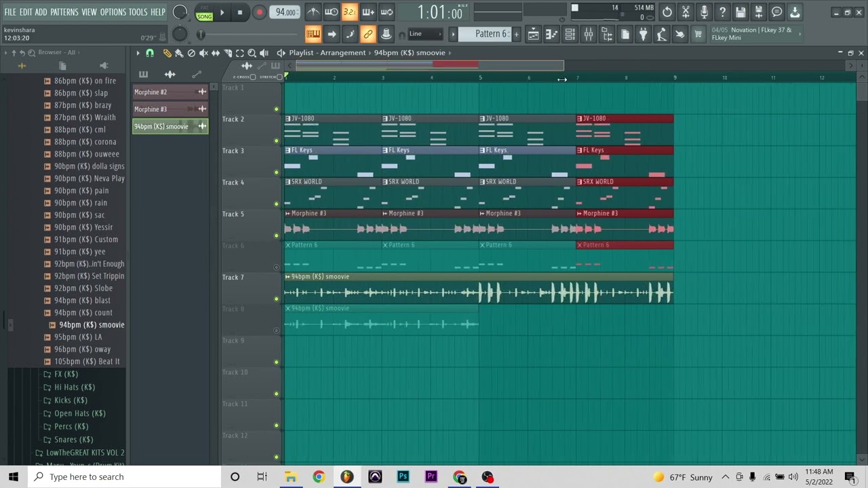Toggle the playlist magnet snap icon

pos(150,53)
